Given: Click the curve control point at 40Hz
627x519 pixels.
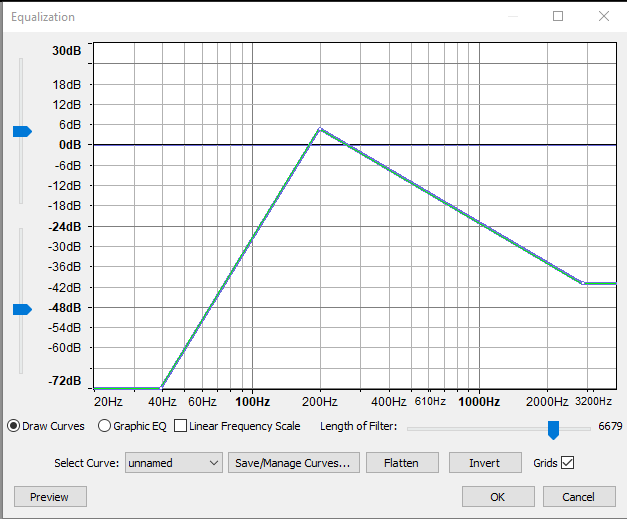Looking at the screenshot, I should click(161, 388).
